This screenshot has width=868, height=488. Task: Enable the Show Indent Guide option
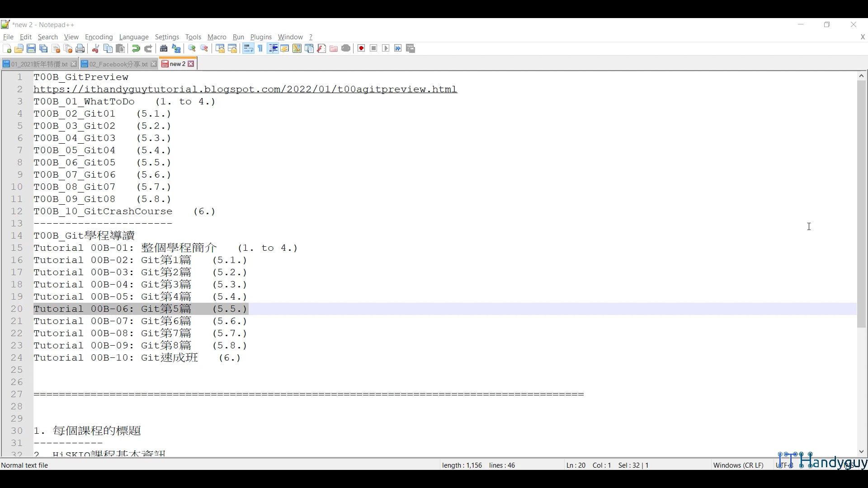(x=273, y=48)
